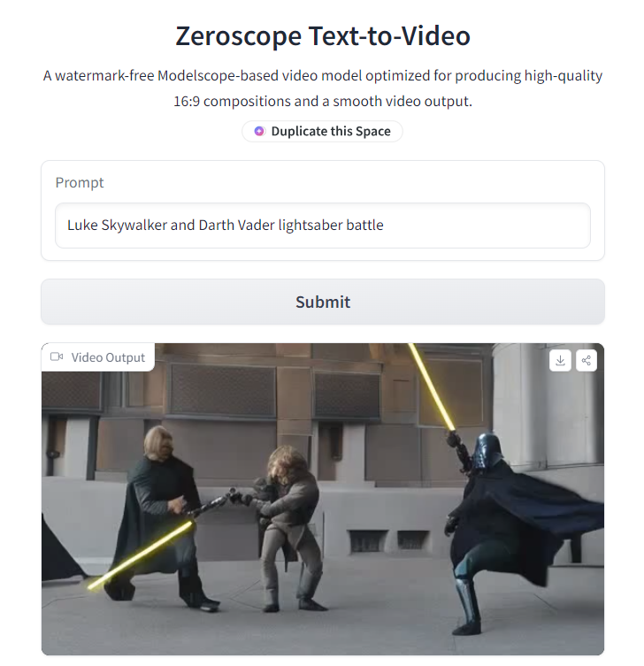Click the watermark-free Modelscope description line

point(323,75)
